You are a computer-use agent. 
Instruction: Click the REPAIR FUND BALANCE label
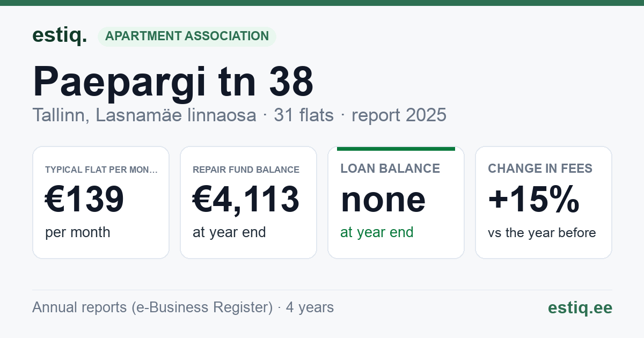point(246,170)
